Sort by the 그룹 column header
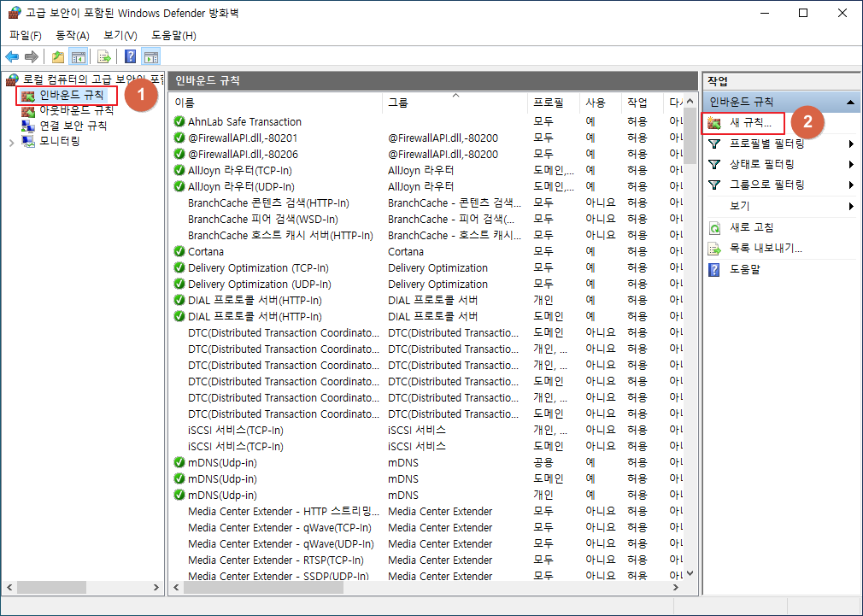863x616 pixels. pos(455,103)
